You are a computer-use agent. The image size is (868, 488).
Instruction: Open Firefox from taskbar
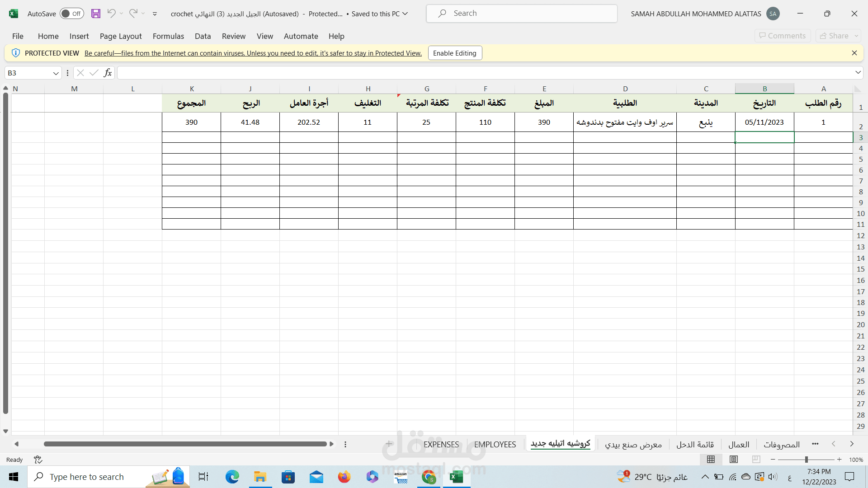tap(344, 477)
